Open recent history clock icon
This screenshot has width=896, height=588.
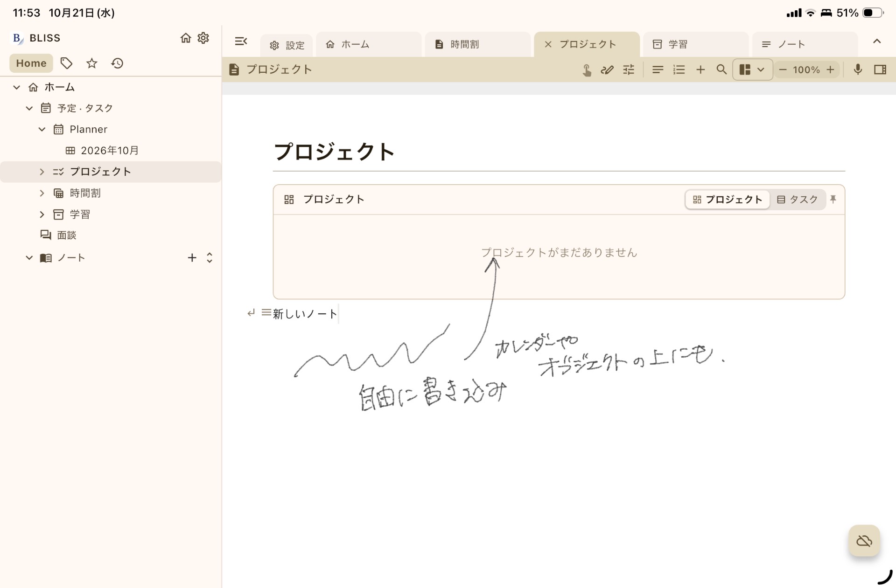point(117,63)
